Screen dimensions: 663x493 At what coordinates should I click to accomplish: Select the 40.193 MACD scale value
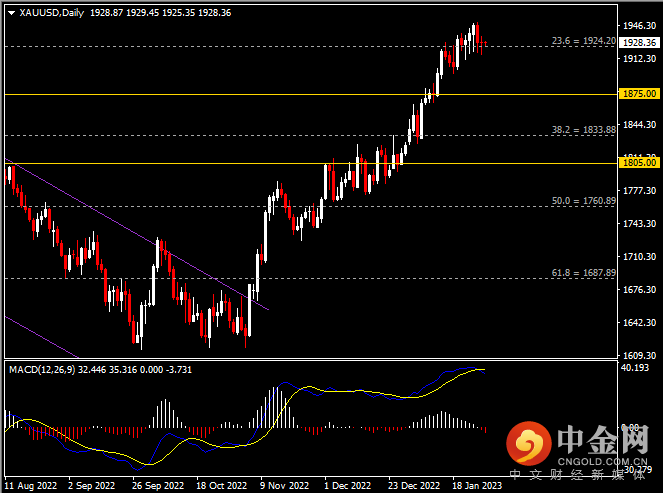point(635,368)
